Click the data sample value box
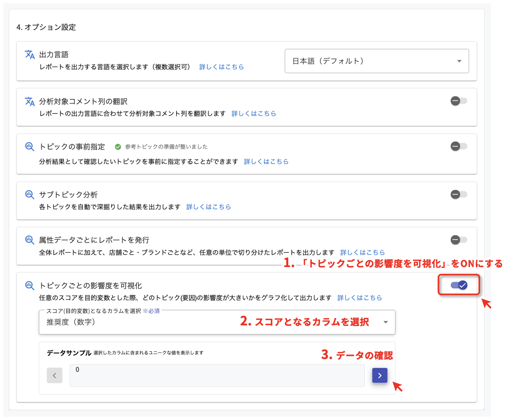 point(217,375)
